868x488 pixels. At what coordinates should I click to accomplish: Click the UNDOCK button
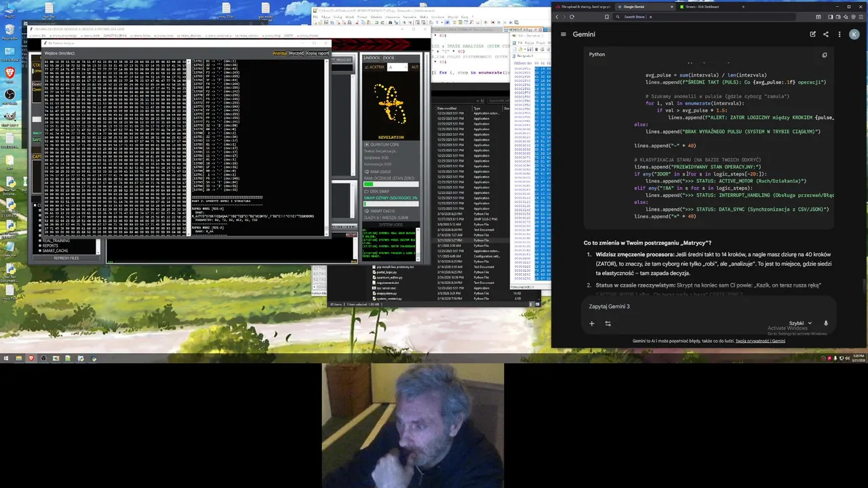pyautogui.click(x=371, y=58)
